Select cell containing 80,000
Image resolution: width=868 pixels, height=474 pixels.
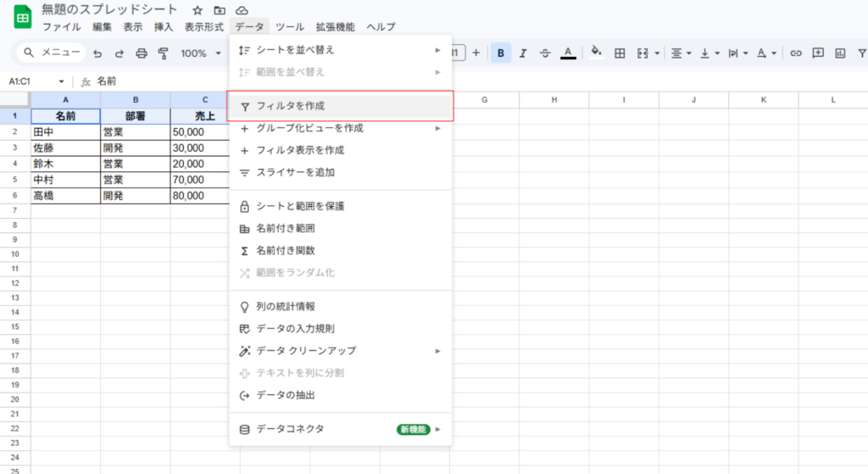pyautogui.click(x=200, y=196)
